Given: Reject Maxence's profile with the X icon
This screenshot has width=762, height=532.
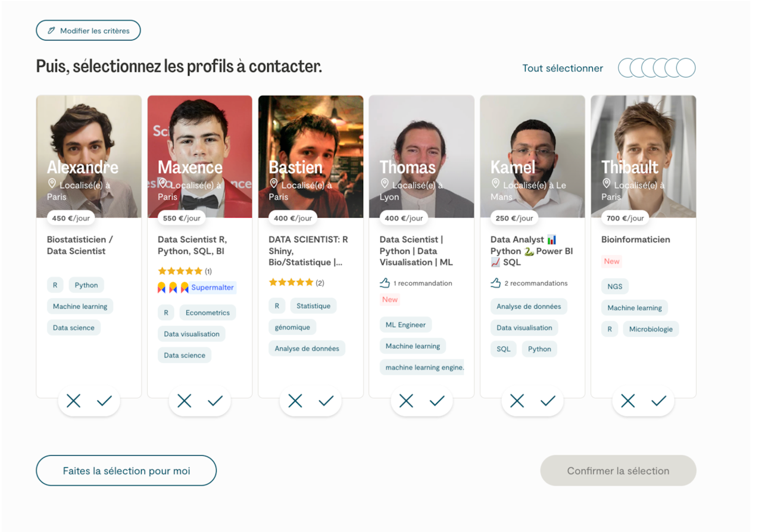Looking at the screenshot, I should 185,401.
